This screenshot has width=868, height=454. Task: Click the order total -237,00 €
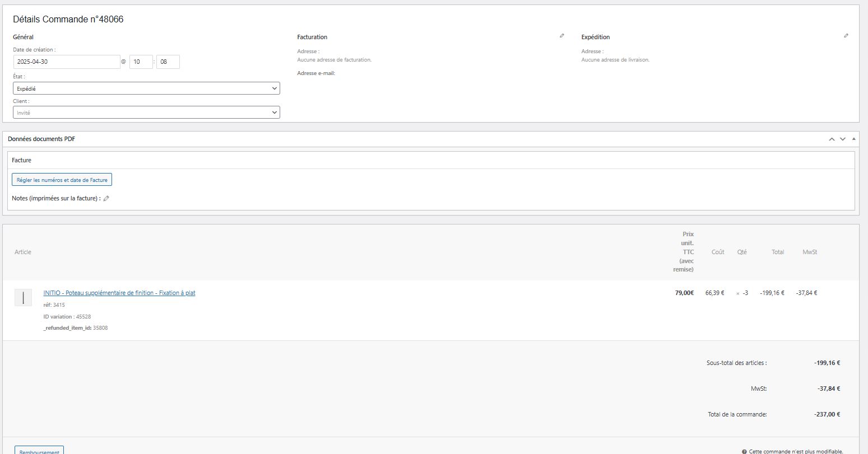pyautogui.click(x=827, y=414)
